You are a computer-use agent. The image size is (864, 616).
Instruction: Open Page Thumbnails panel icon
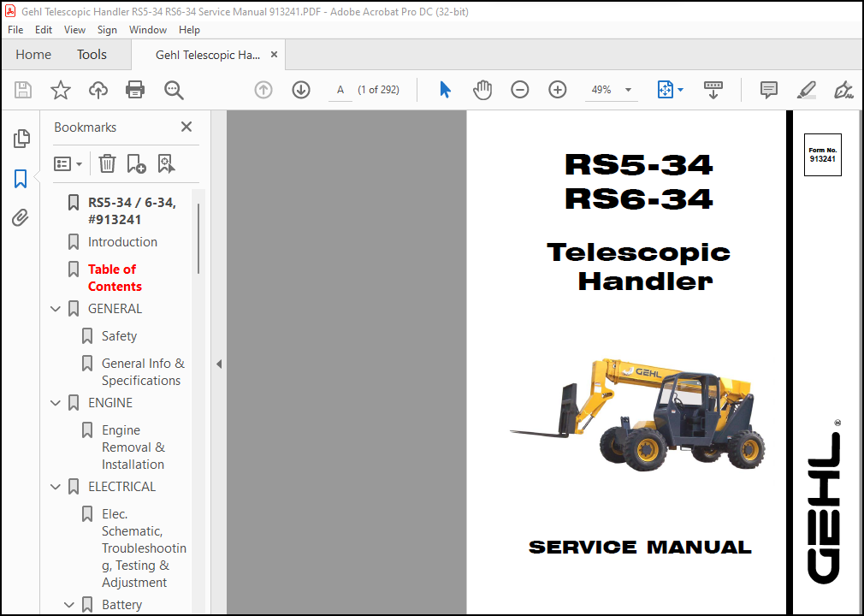point(21,139)
